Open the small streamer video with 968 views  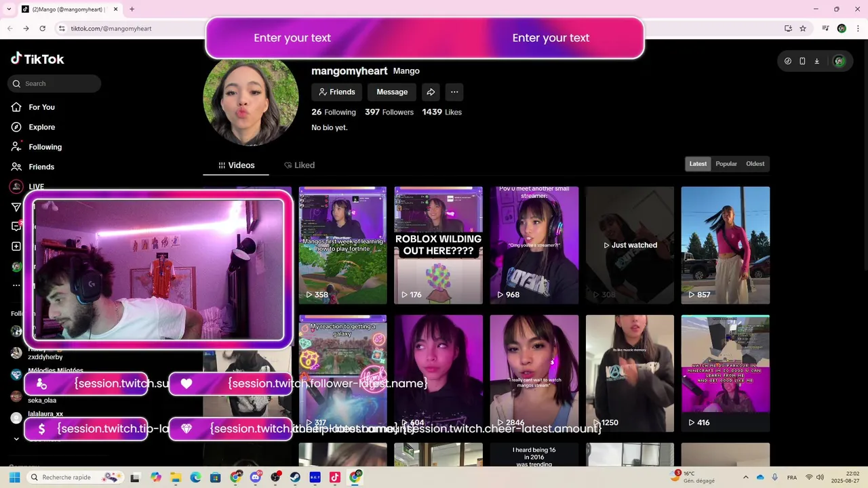(534, 245)
